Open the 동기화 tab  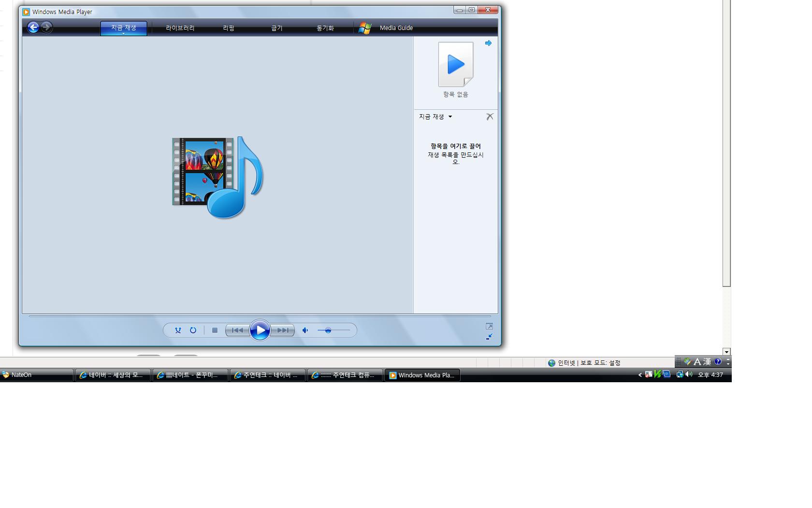coord(325,28)
